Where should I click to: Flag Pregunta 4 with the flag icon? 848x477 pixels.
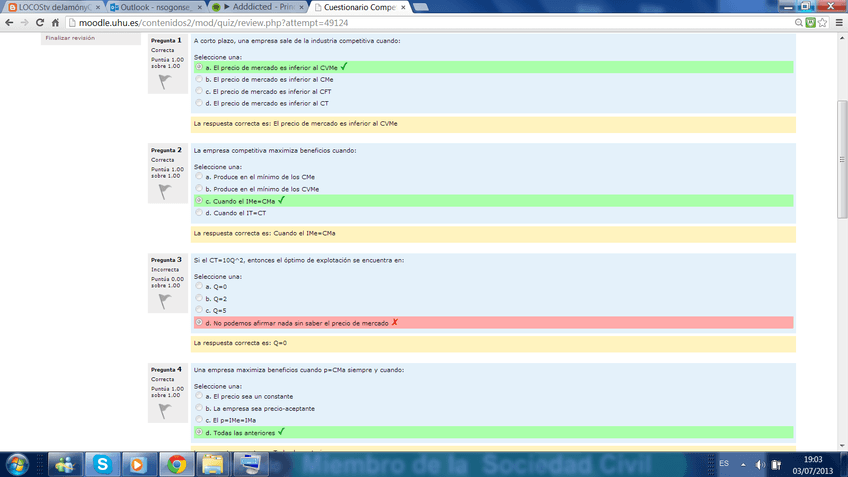point(165,411)
